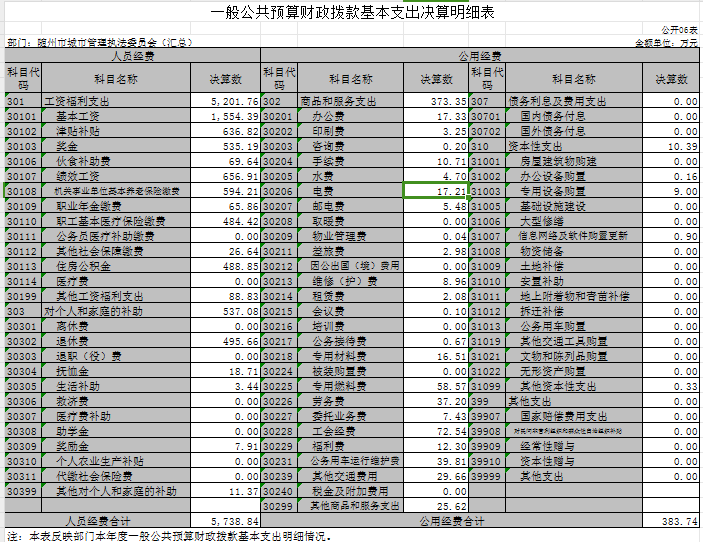Click the 公务用车购置 cell
This screenshot has width=703, height=542.
coord(574,326)
